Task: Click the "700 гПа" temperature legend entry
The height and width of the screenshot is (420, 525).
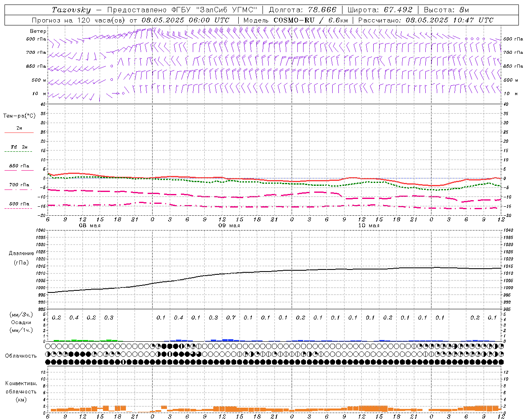Action: coord(19,185)
